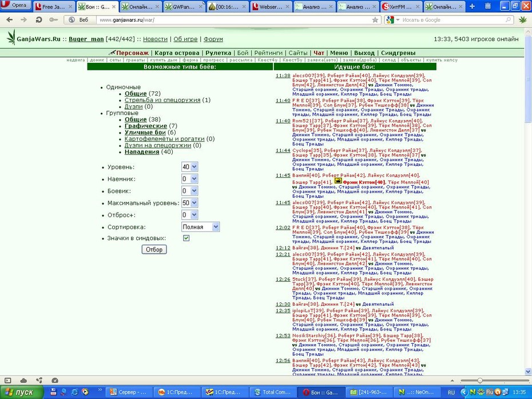Open the closed tabs trash icon
Viewport: 532px width, 399px height.
tap(487, 6)
